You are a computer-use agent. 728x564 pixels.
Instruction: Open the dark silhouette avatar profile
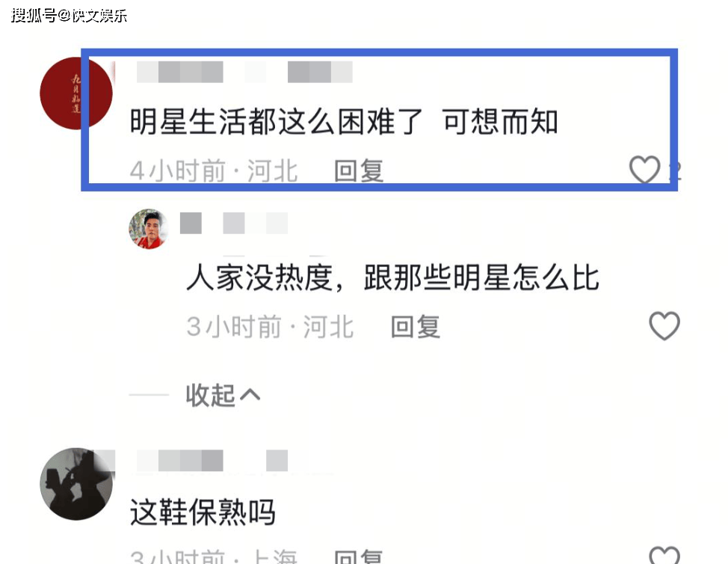76,484
